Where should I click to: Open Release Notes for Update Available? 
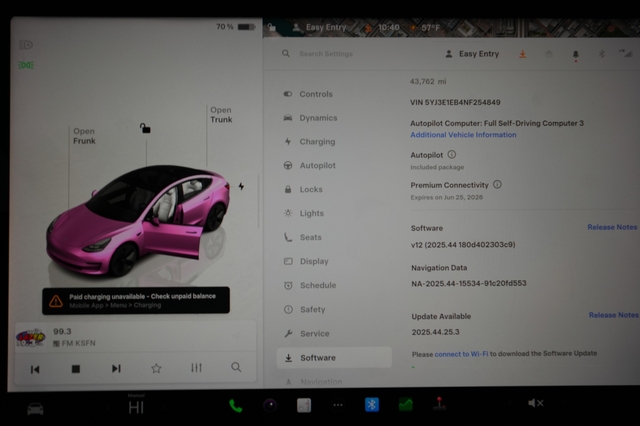613,315
